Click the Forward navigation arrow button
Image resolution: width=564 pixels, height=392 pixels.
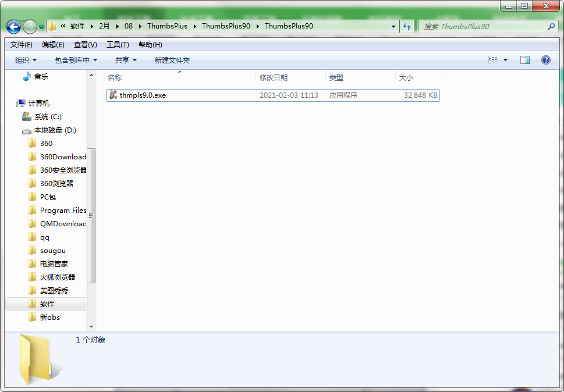pyautogui.click(x=30, y=27)
